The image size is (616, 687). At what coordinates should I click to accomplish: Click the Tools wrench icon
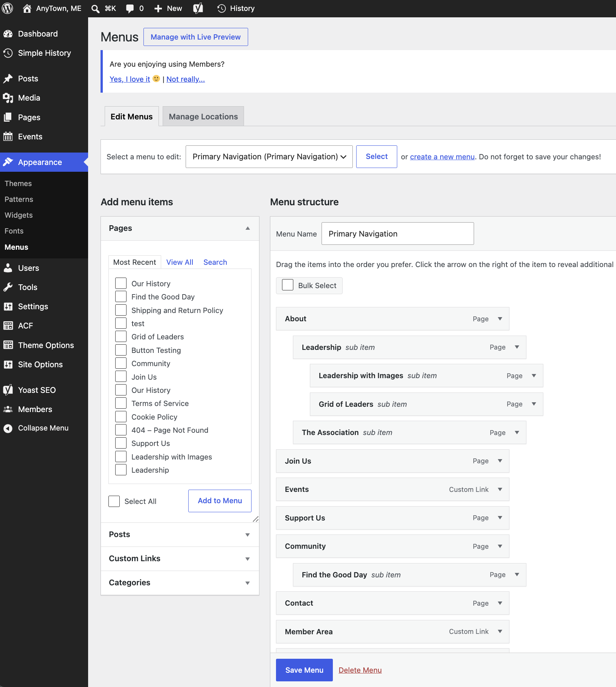(8, 287)
